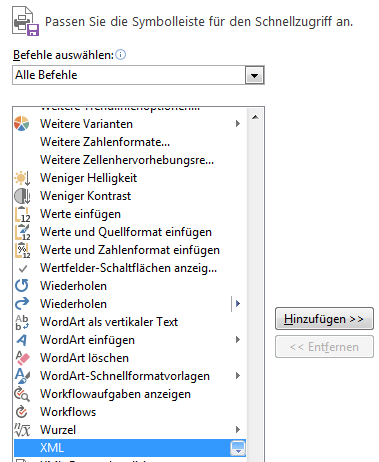Click the Weitere Varianten color wheel icon
Screen dimensions: 379x462
pos(22,124)
